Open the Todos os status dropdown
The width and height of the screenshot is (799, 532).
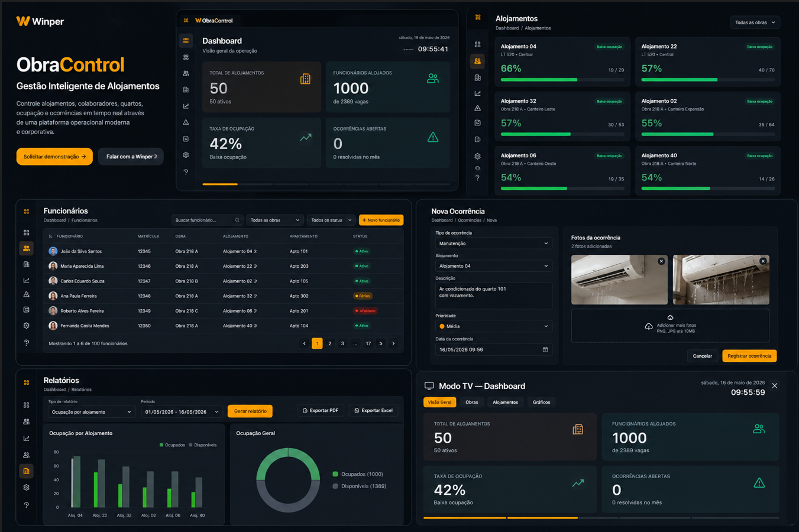pyautogui.click(x=331, y=220)
